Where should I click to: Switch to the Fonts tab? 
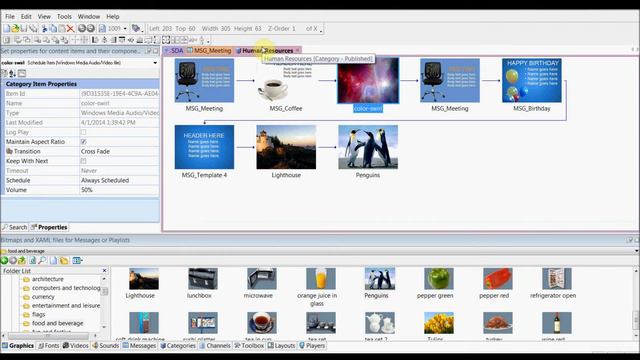pos(49,346)
